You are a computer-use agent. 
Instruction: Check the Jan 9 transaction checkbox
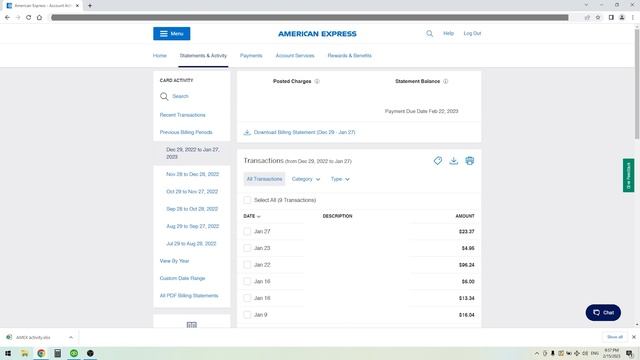(247, 315)
